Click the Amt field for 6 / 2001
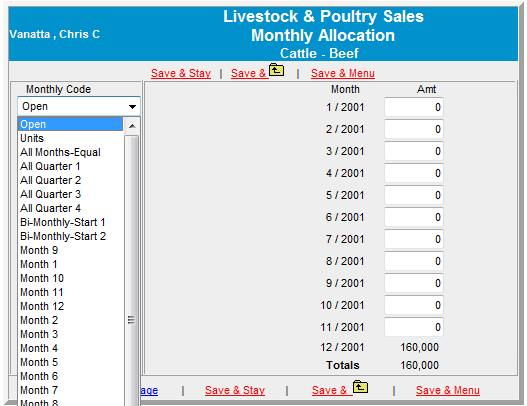This screenshot has height=406, width=527. [x=414, y=217]
